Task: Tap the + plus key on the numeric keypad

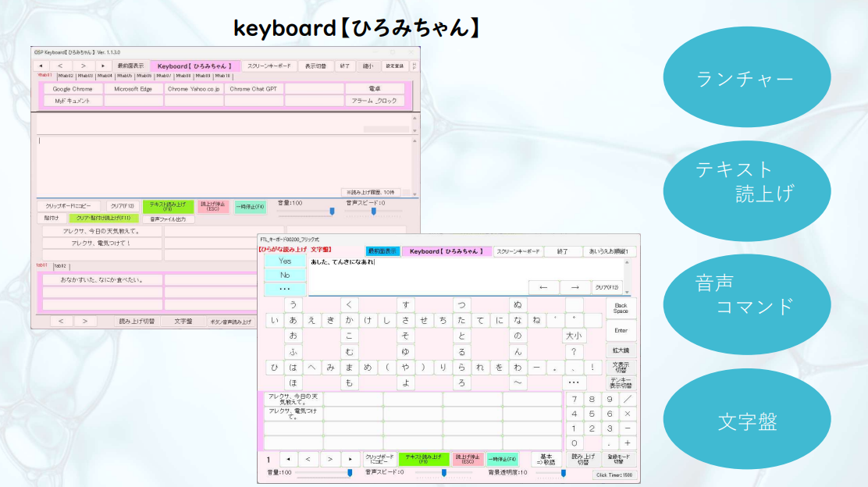Action: pos(628,443)
